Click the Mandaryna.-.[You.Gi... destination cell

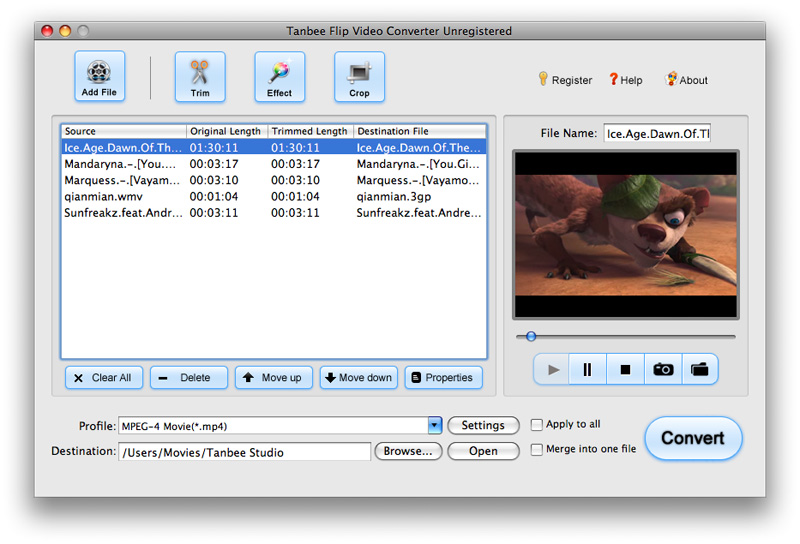[x=418, y=164]
